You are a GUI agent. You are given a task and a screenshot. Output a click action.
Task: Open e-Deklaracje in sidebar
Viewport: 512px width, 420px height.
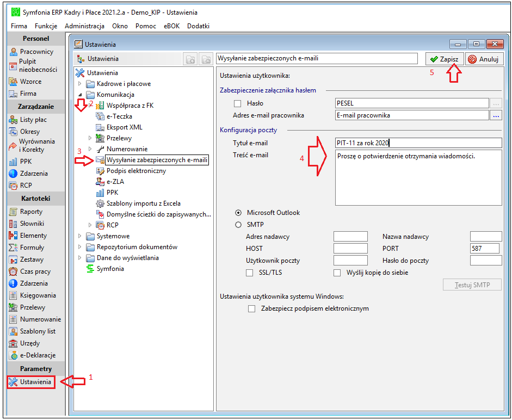tap(33, 355)
